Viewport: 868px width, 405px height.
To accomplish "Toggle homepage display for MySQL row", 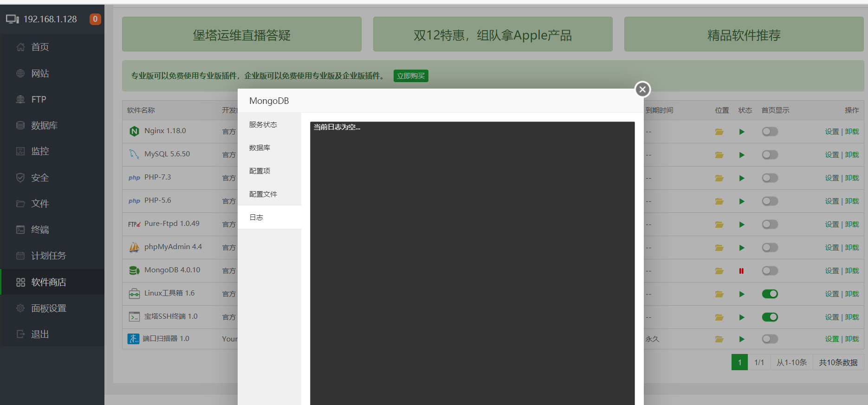I will click(770, 155).
